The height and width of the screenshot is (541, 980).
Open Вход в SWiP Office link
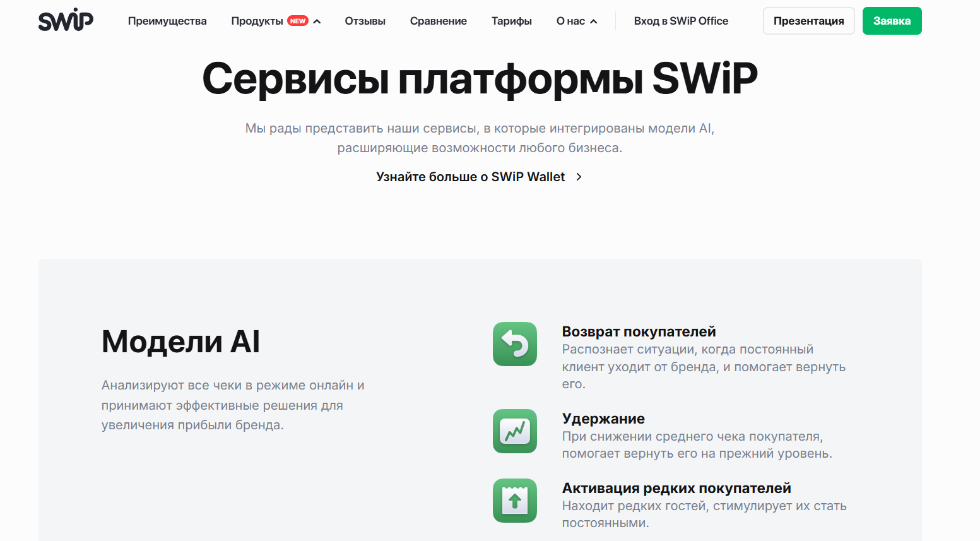(681, 21)
